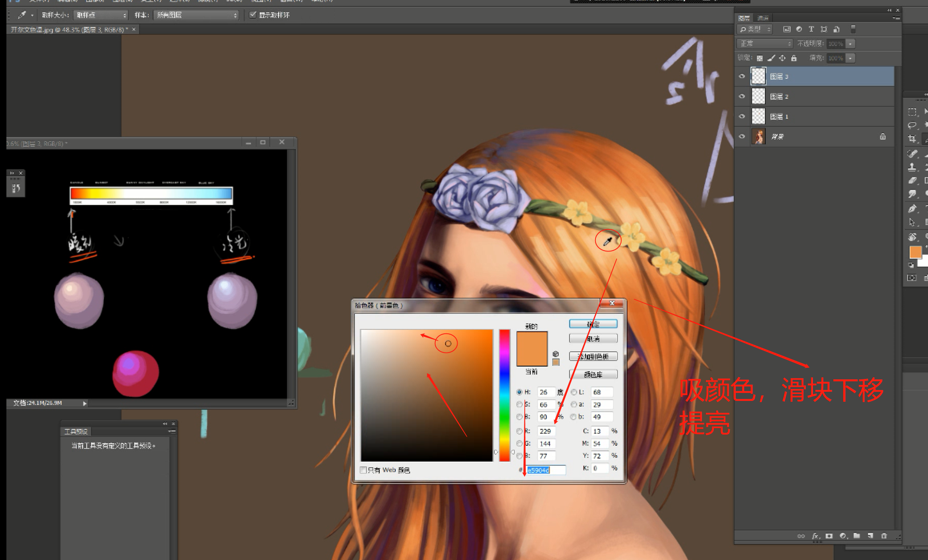The image size is (928, 560).
Task: Select the R radio button in color picker
Action: click(x=519, y=431)
